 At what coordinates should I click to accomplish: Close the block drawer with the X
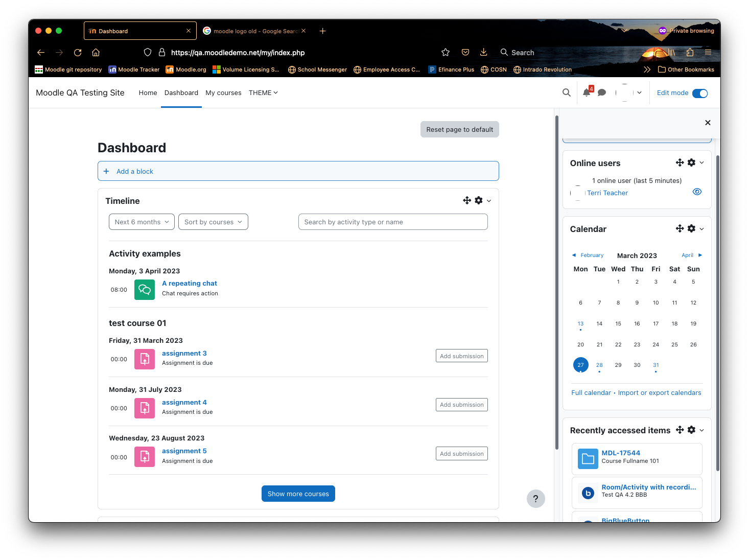pos(708,123)
